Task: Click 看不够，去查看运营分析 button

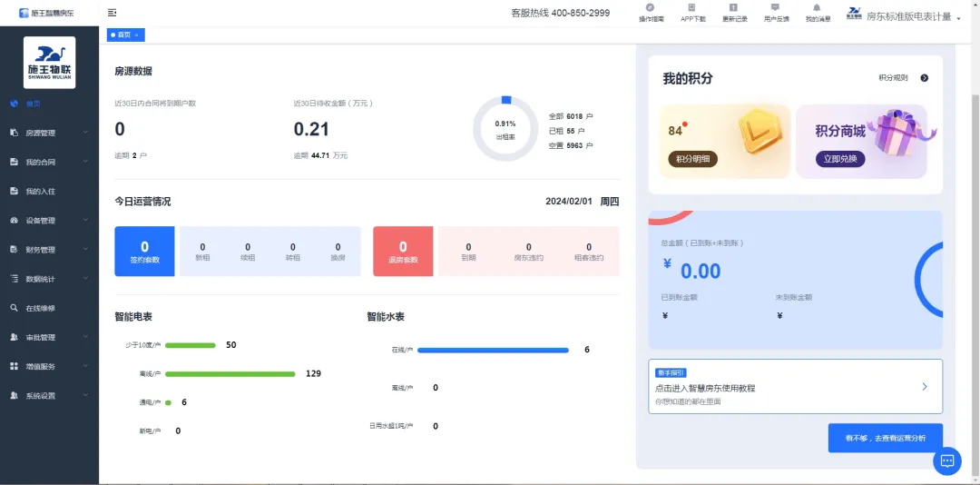Action: [885, 438]
